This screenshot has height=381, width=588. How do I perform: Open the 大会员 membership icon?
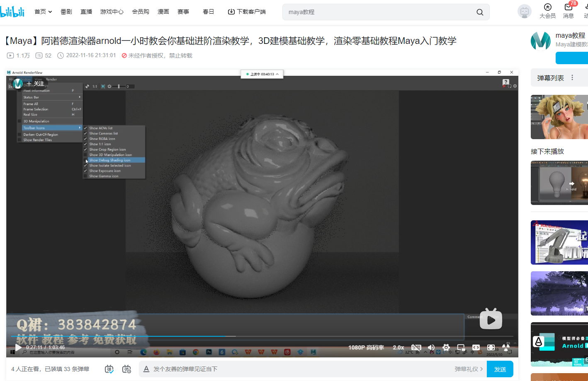click(547, 7)
